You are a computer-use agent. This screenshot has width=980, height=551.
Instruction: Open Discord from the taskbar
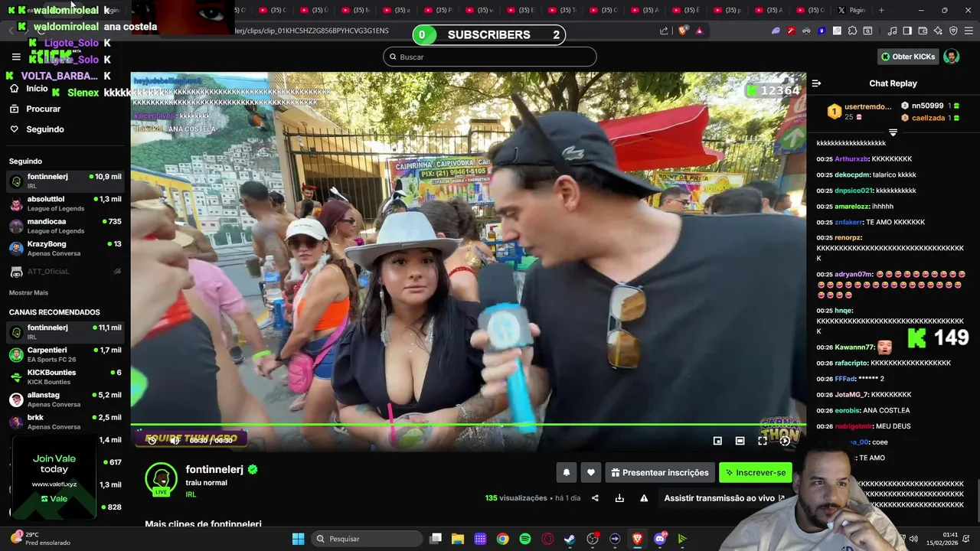tap(660, 539)
